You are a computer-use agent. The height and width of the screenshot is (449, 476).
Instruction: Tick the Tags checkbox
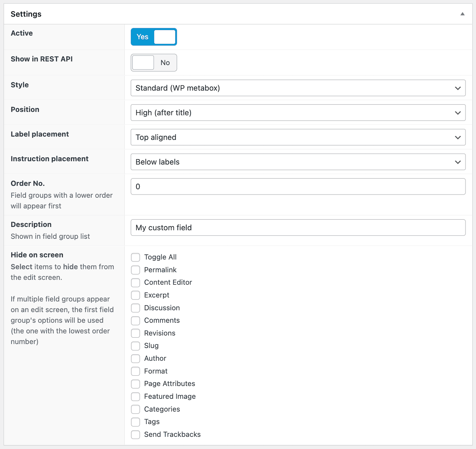136,422
